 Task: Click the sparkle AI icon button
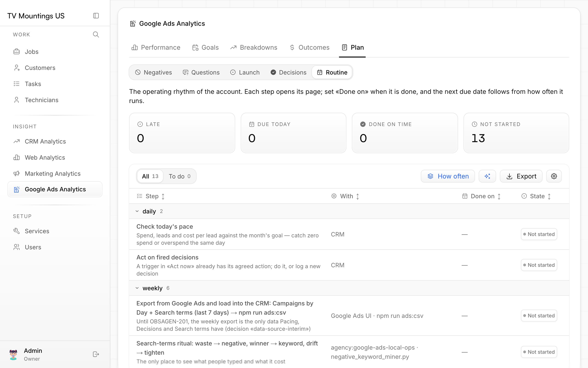click(487, 176)
